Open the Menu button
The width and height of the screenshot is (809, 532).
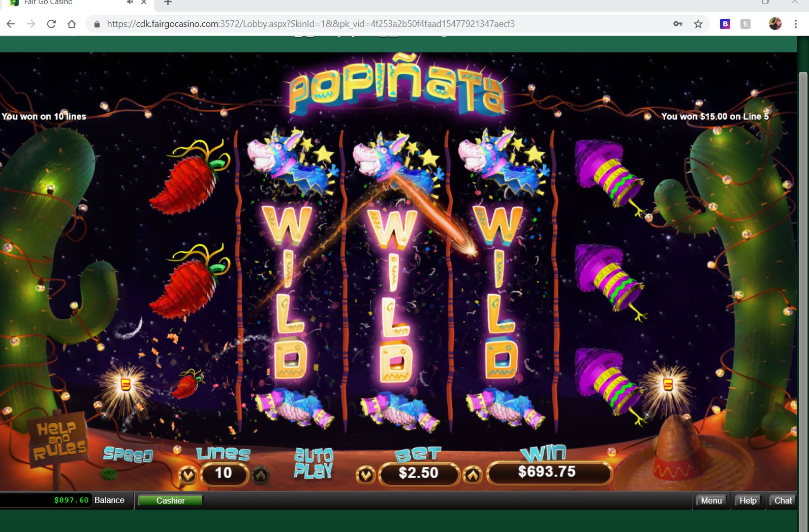711,500
